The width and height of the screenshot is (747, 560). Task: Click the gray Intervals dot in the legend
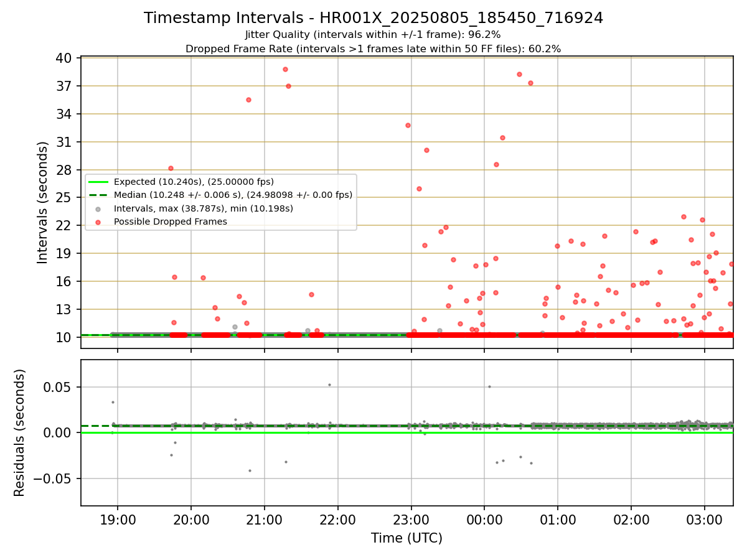98,208
